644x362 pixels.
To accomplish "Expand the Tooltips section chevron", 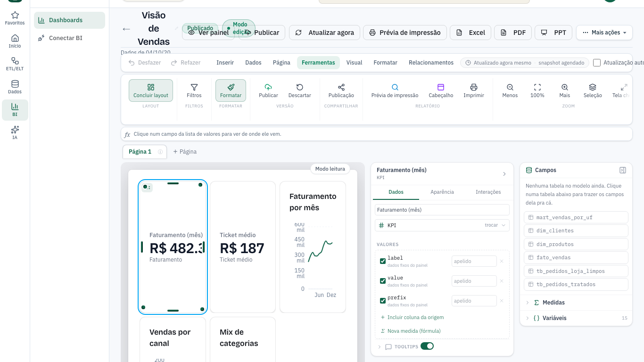I will pos(379,346).
